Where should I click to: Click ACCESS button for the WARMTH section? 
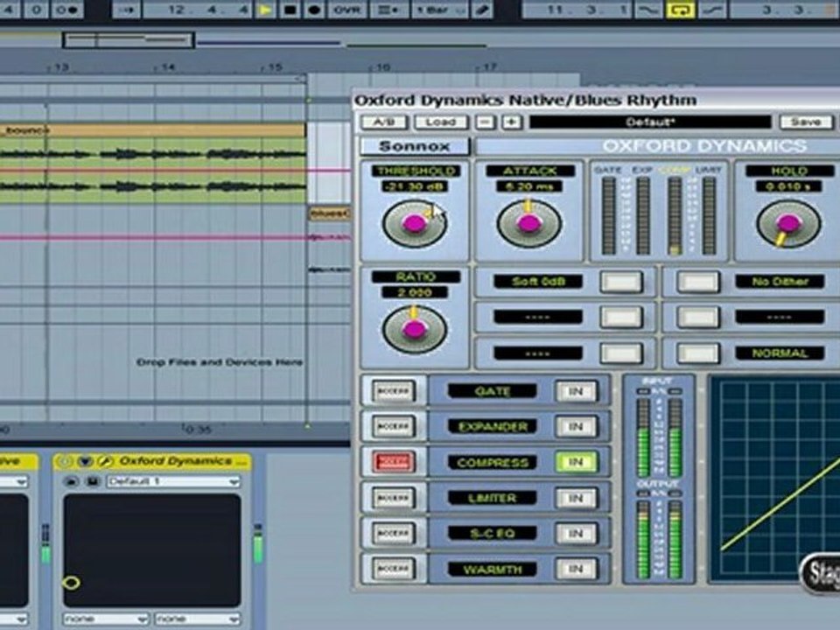[393, 569]
